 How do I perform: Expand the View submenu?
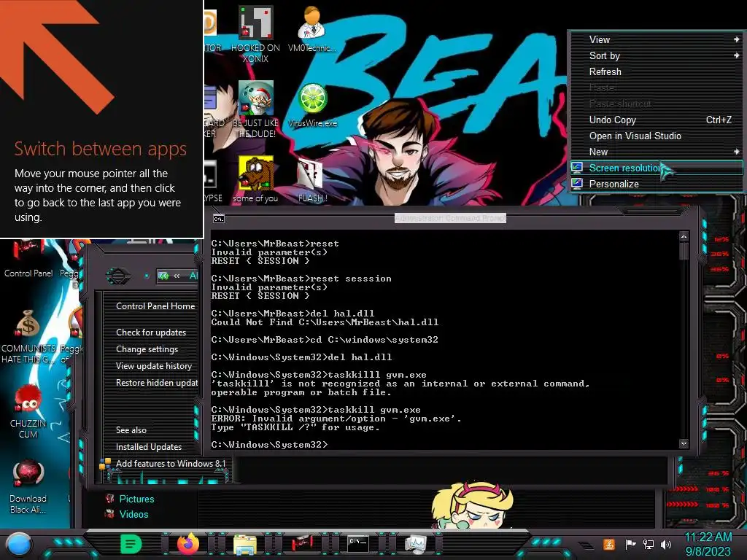pyautogui.click(x=657, y=39)
